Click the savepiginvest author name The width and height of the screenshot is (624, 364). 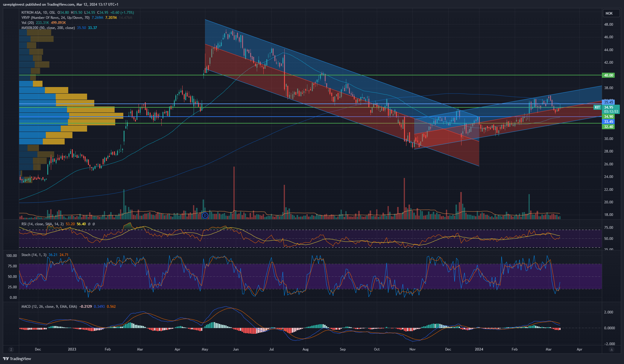[14, 4]
